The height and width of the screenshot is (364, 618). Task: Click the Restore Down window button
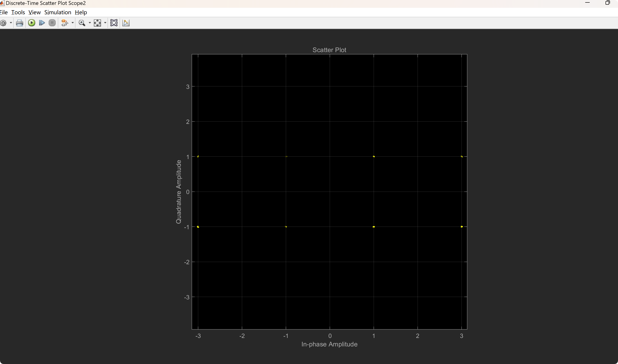coord(608,3)
